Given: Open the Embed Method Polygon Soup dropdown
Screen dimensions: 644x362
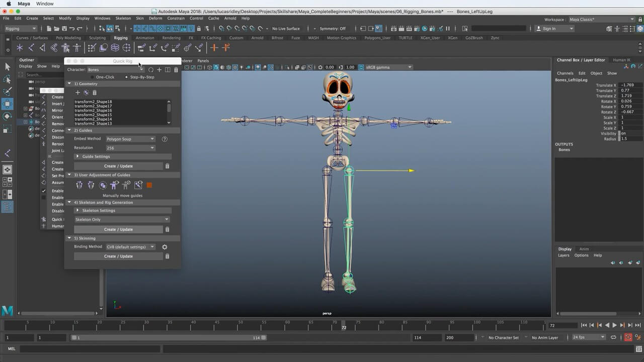Looking at the screenshot, I should (130, 139).
